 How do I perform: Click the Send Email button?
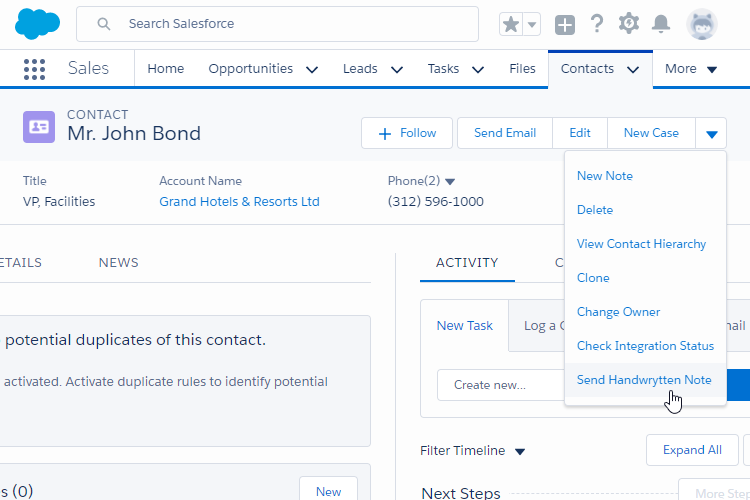tap(505, 133)
